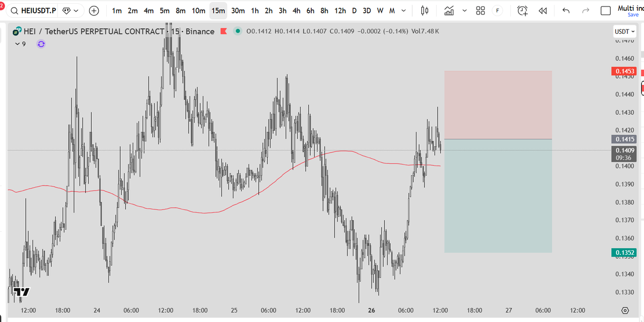Choose the 10m timeframe

[199, 11]
